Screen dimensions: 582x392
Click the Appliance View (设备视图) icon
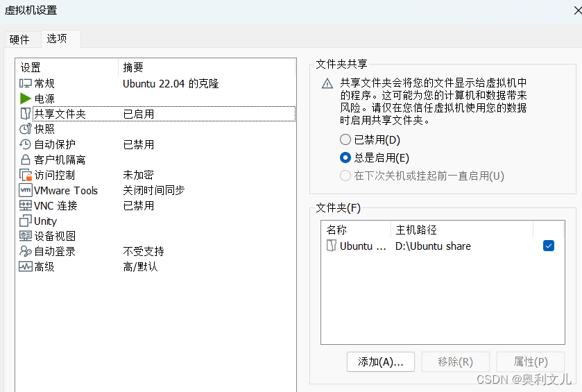point(25,236)
